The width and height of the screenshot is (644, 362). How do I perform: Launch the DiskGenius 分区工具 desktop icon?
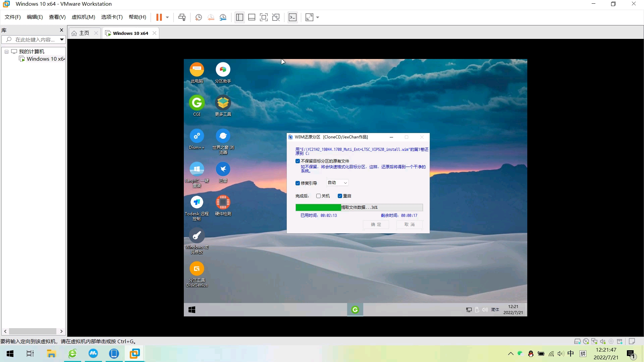[197, 274]
